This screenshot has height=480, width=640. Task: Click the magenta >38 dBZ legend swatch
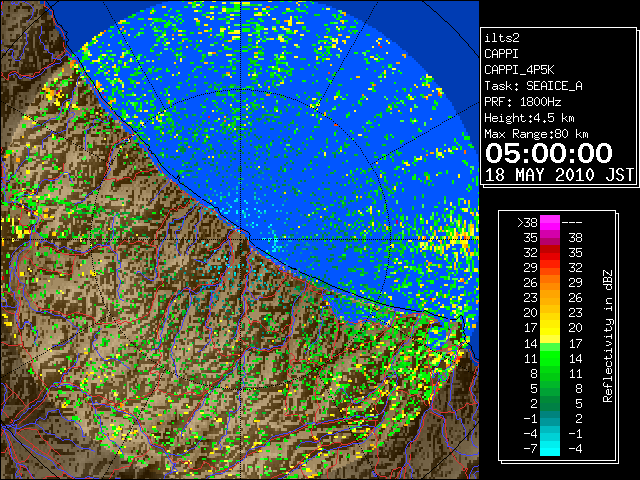pyautogui.click(x=550, y=222)
